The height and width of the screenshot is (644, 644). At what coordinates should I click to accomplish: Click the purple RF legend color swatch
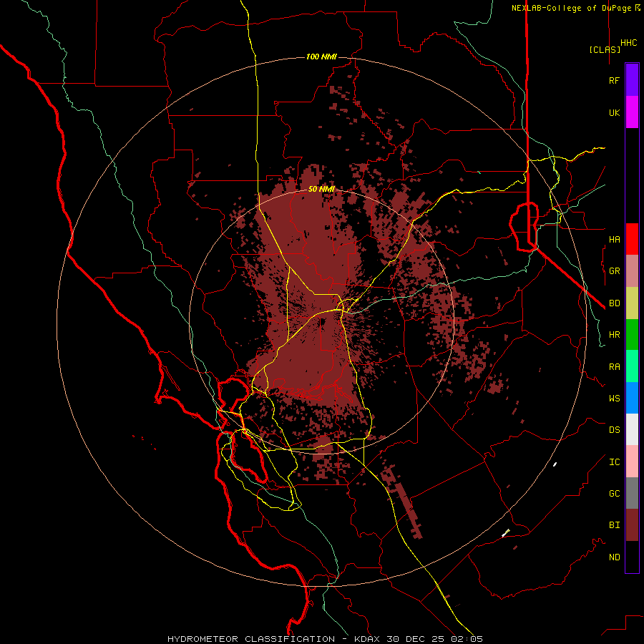[x=632, y=80]
